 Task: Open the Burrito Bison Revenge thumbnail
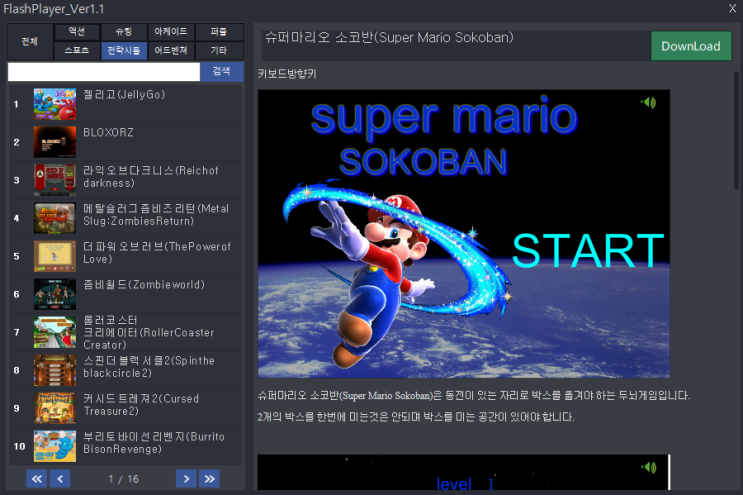click(x=55, y=446)
